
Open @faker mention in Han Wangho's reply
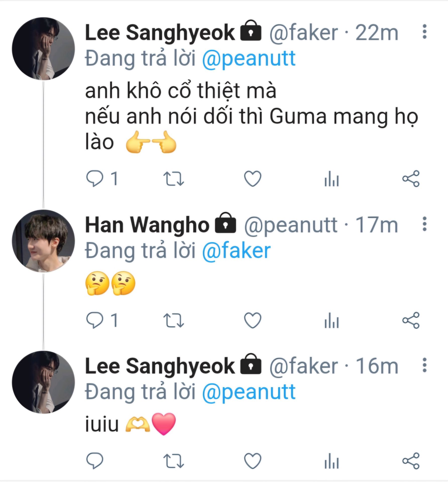(236, 251)
